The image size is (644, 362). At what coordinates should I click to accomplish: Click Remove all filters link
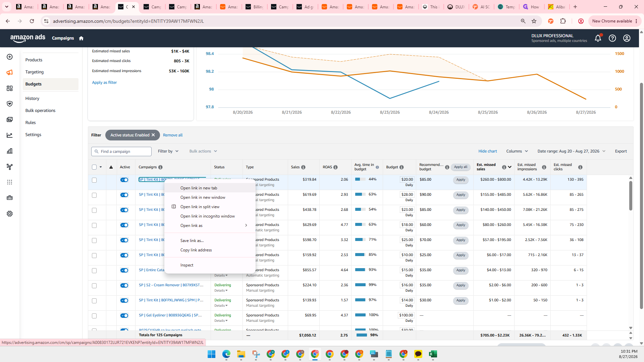point(173,135)
